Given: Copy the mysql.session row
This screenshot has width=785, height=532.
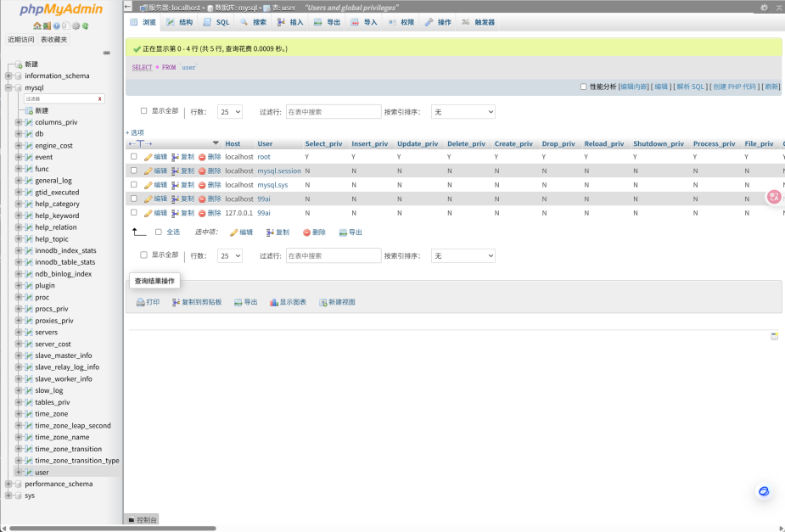Looking at the screenshot, I should click(182, 171).
